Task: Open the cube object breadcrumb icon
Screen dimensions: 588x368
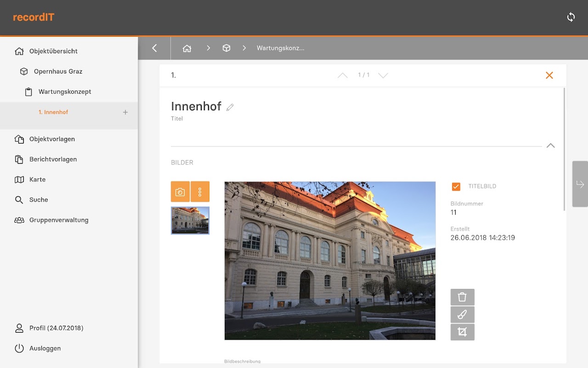Action: (226, 48)
